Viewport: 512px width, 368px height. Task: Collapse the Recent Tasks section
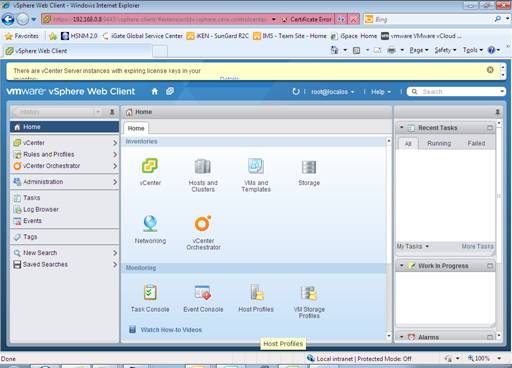point(402,127)
